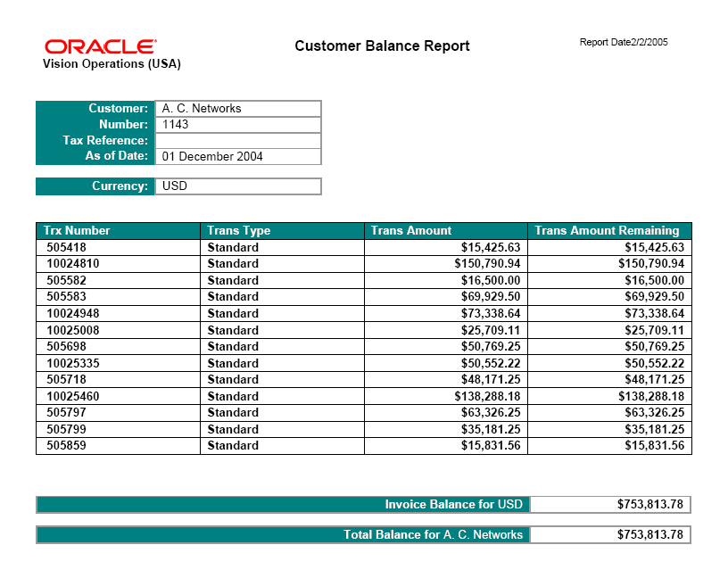Select Trx Number 505583
This screenshot has height=578, width=728.
pyautogui.click(x=66, y=297)
